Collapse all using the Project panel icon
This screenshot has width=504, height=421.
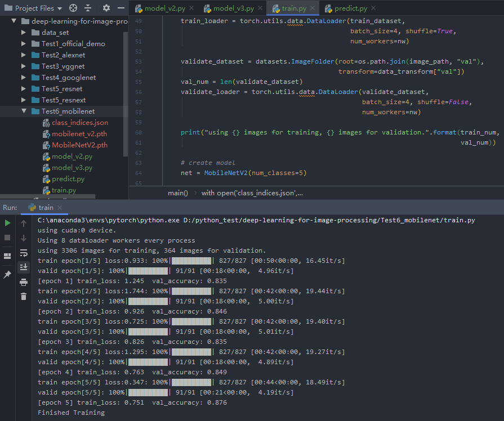pos(88,8)
